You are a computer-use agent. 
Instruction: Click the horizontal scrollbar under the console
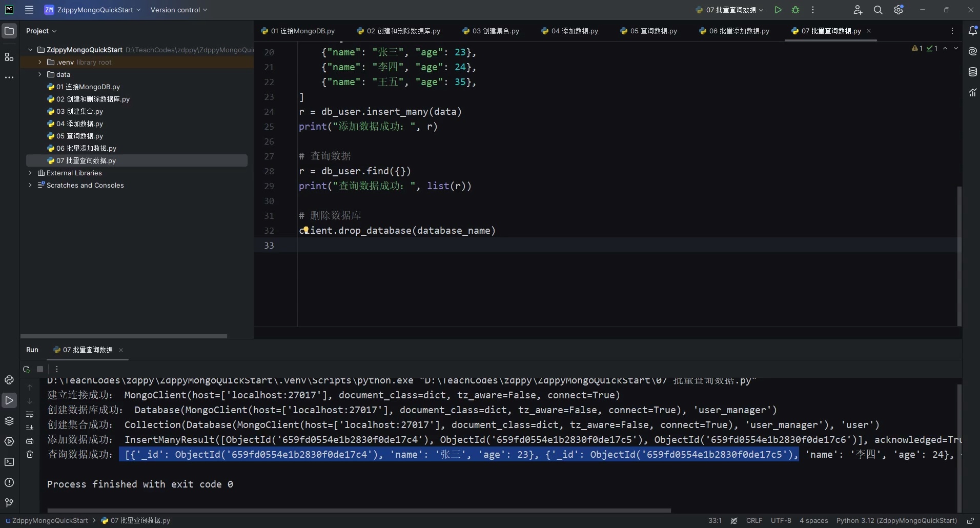(359, 510)
